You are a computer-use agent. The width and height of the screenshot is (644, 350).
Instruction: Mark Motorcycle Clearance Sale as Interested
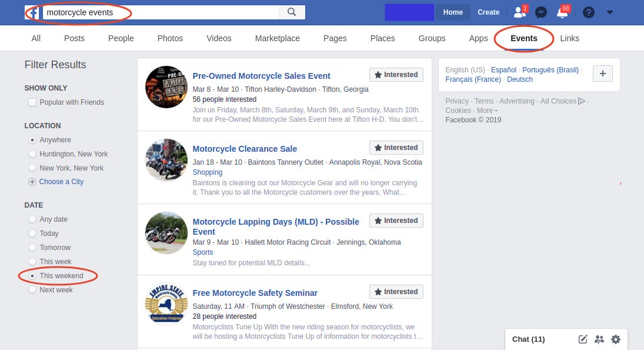point(396,148)
